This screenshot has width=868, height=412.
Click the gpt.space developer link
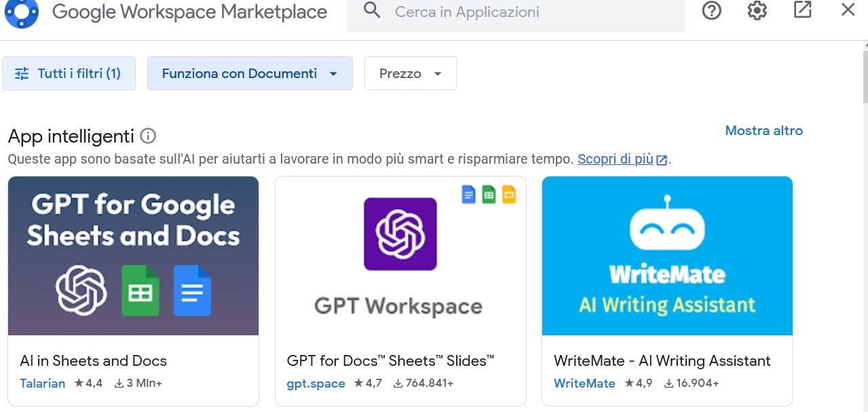pos(316,383)
